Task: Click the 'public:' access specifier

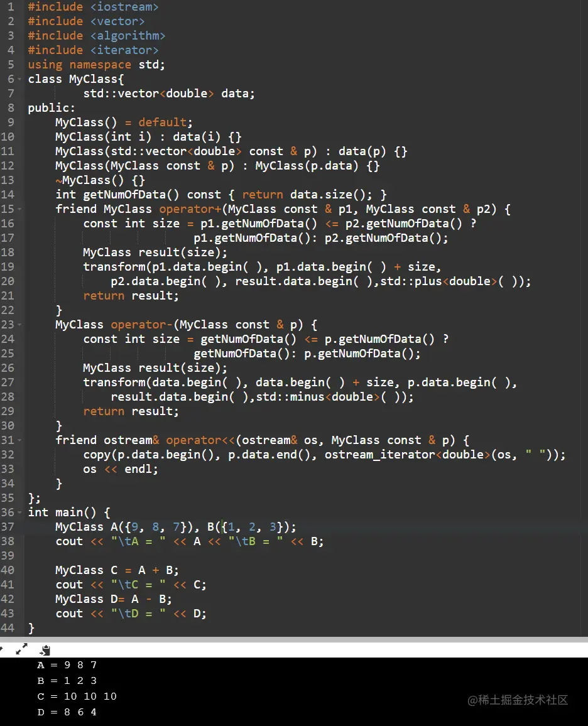Action: pos(52,108)
